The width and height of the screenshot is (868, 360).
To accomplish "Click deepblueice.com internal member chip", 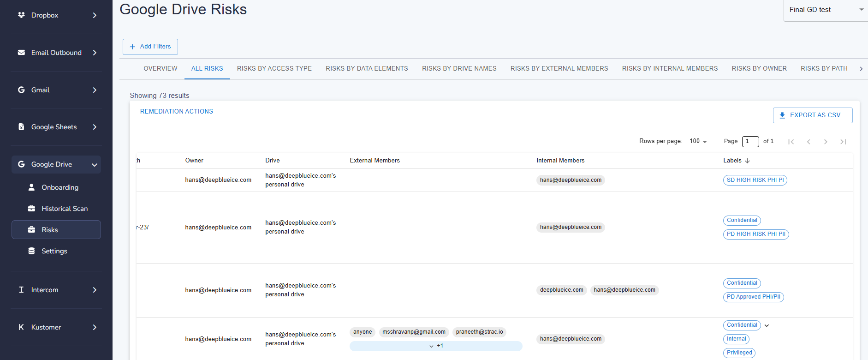I will click(561, 290).
